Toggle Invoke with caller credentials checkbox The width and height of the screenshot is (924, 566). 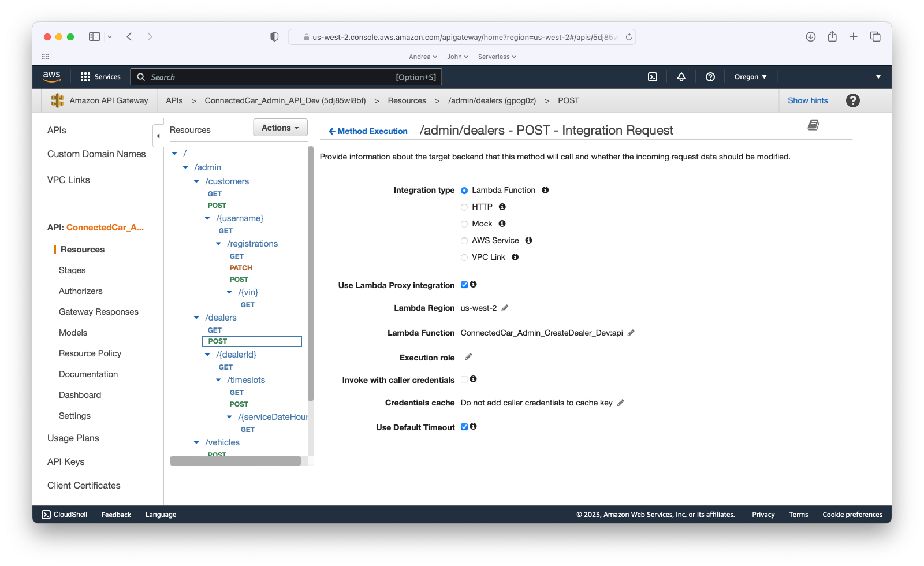click(x=464, y=379)
